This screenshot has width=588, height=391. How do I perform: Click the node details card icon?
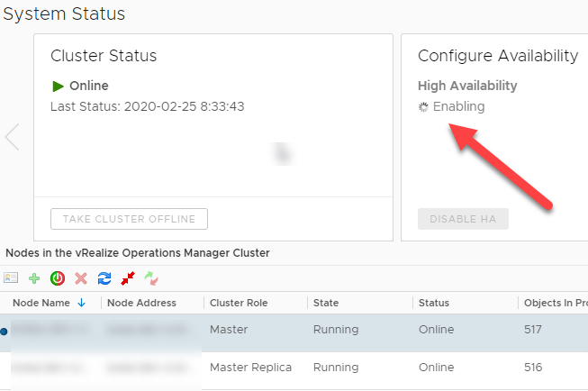coord(11,278)
